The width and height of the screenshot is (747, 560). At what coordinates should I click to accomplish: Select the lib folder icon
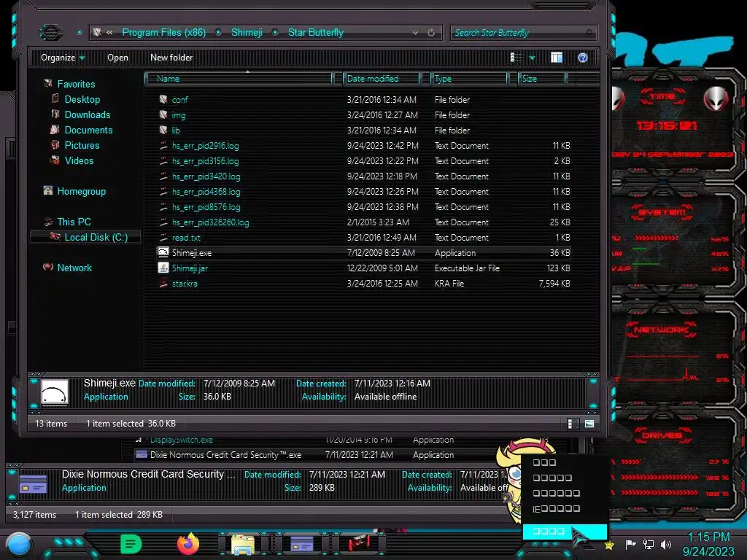(x=163, y=130)
